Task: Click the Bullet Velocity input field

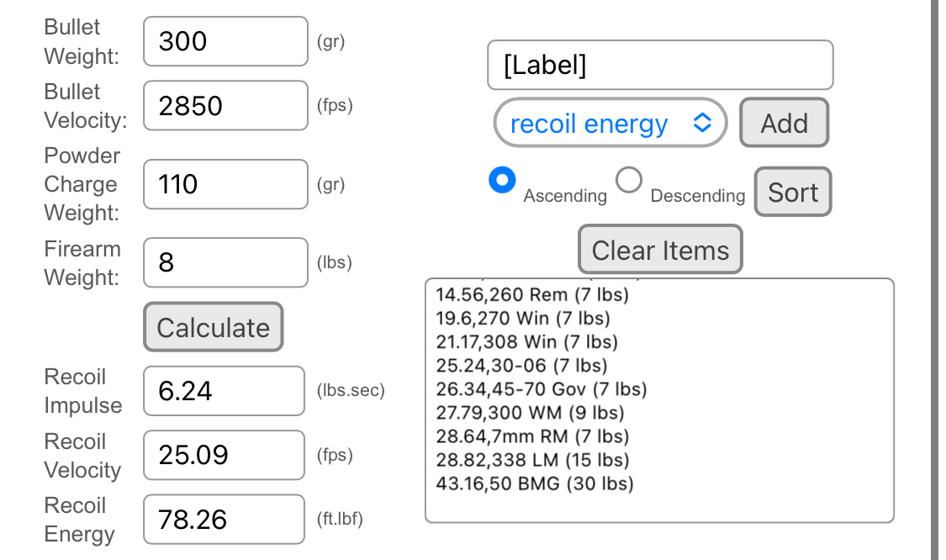Action: click(225, 106)
